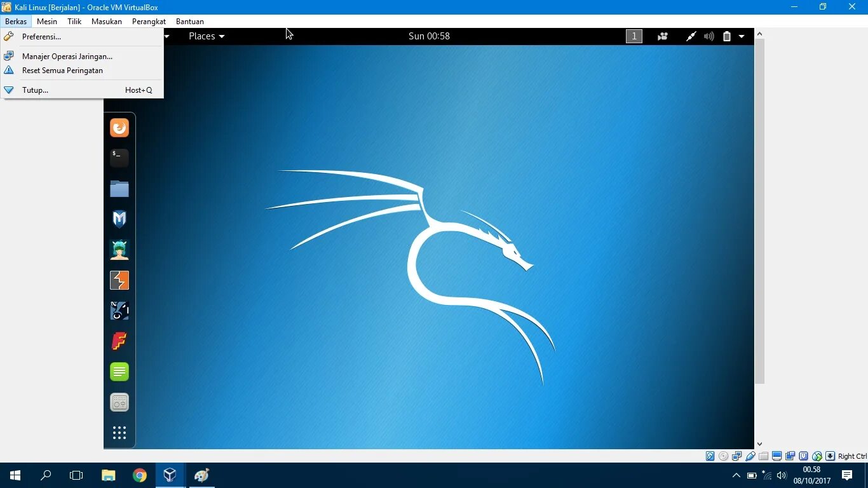
Task: Launch BeEF bull icon in the dock
Action: click(x=119, y=311)
